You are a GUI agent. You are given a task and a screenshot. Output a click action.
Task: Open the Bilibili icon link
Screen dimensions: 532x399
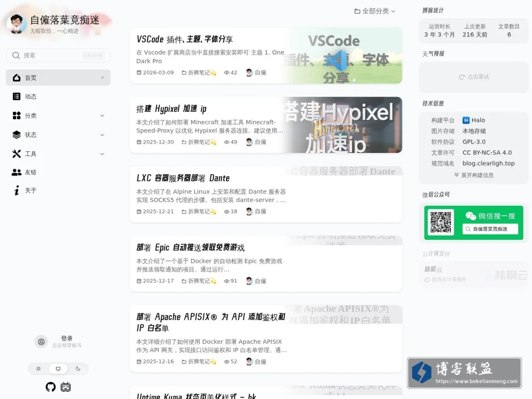click(x=66, y=387)
